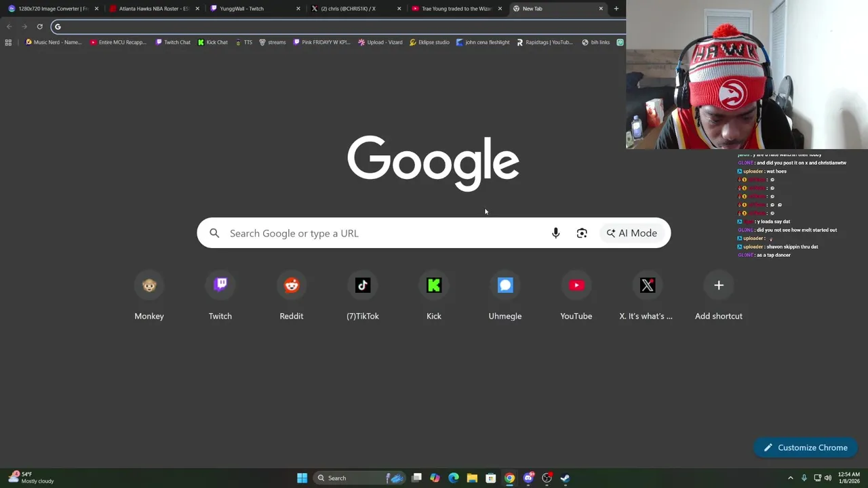Viewport: 868px width, 488px height.
Task: Open Rapidtags YouTube bookmark
Action: click(x=545, y=42)
